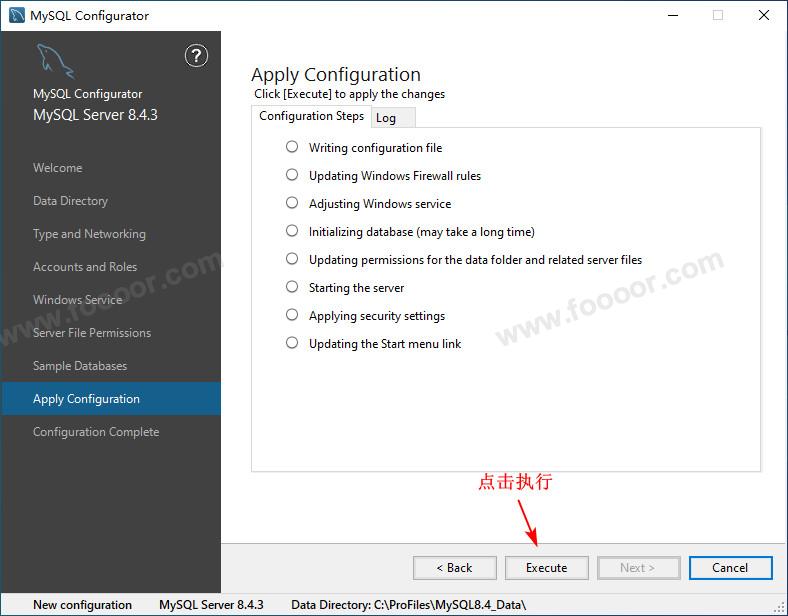Image resolution: width=788 pixels, height=616 pixels.
Task: Click the MySQL dolphin logo
Action: (x=55, y=62)
